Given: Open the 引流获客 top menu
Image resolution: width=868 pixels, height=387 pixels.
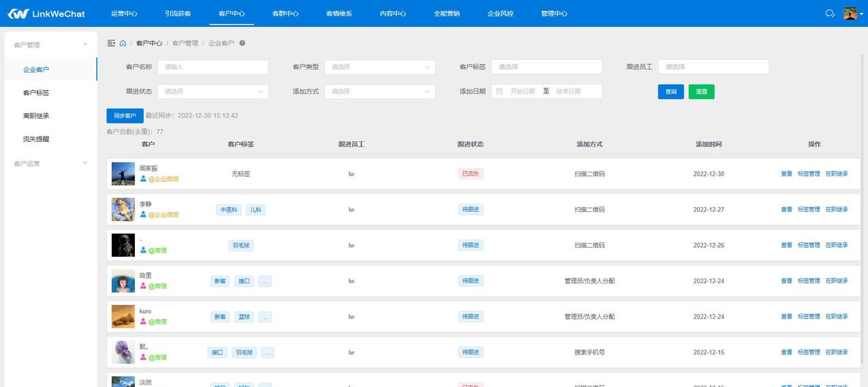Looking at the screenshot, I should tap(178, 14).
